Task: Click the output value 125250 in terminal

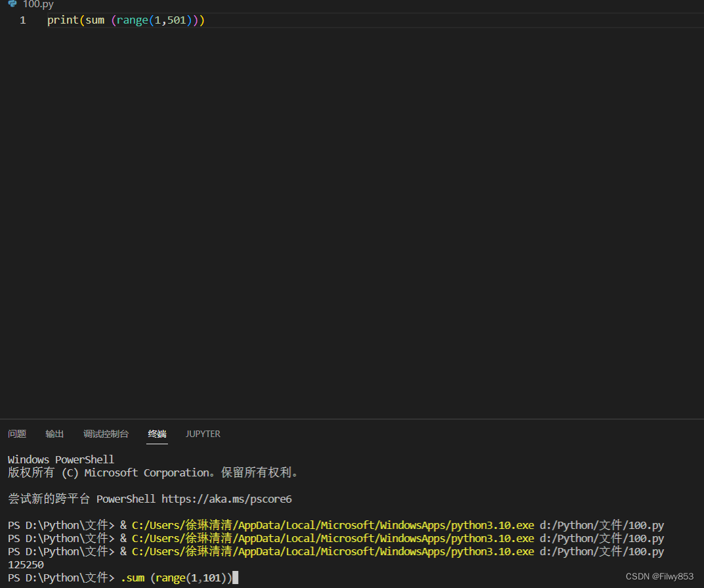Action: 25,564
